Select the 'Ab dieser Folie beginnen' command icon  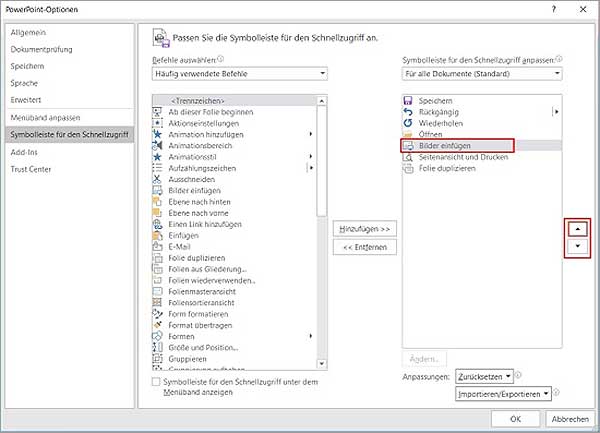pos(157,112)
